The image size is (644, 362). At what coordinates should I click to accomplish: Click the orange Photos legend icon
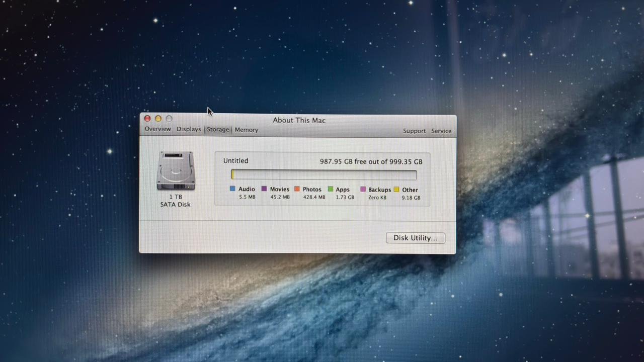point(297,189)
